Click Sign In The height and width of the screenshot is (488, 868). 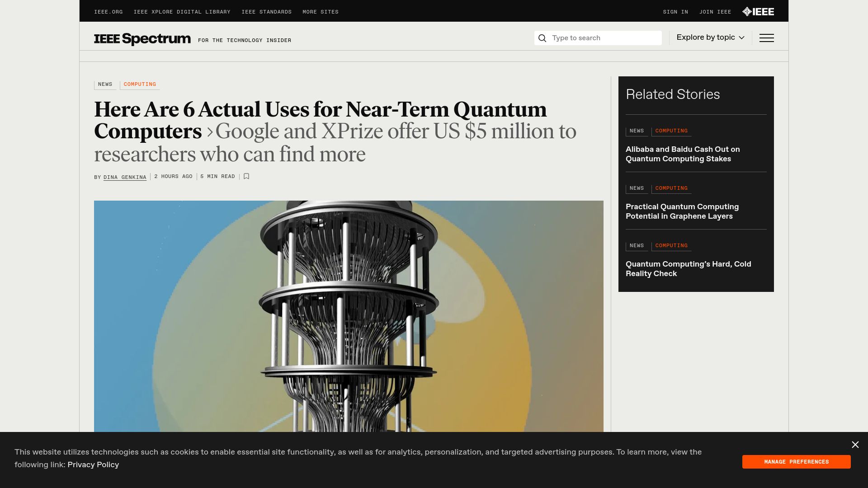[x=675, y=12]
